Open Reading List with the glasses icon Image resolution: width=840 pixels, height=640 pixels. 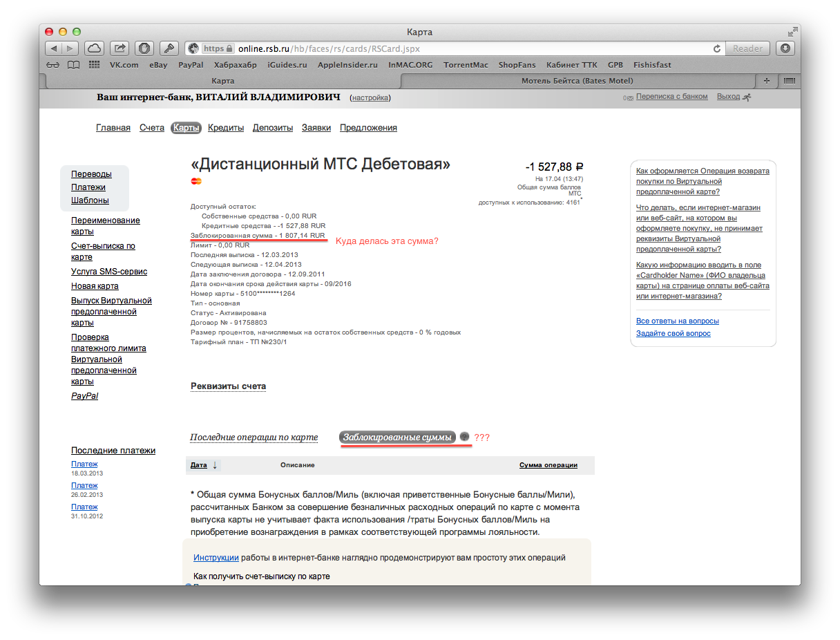point(53,65)
